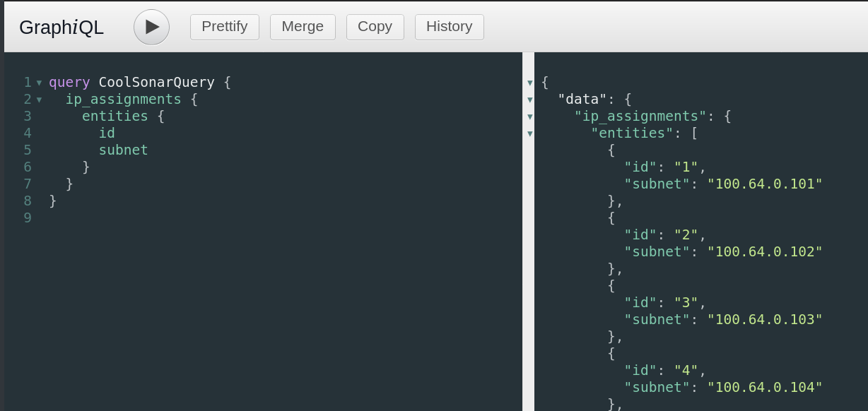Click the id value "3" in results
868x411 pixels.
point(686,302)
